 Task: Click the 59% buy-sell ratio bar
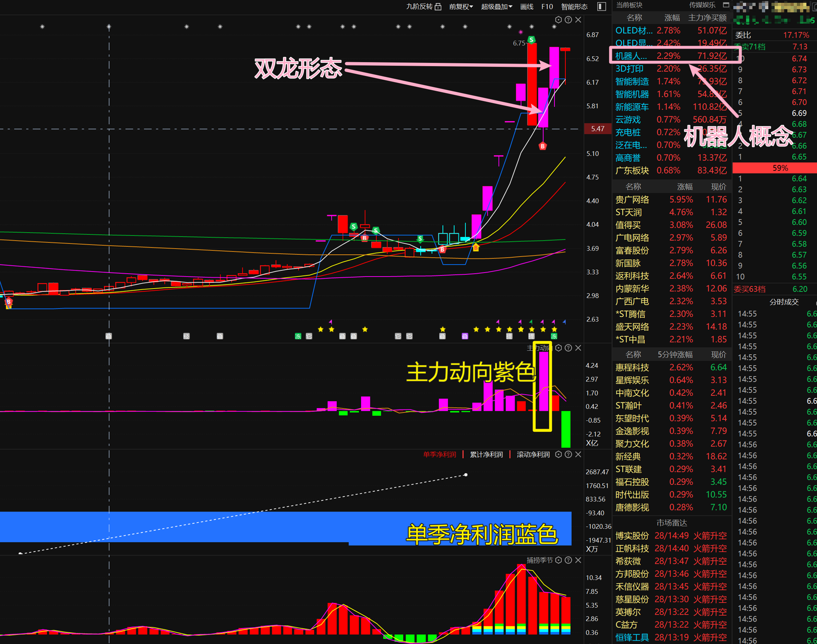coord(775,168)
